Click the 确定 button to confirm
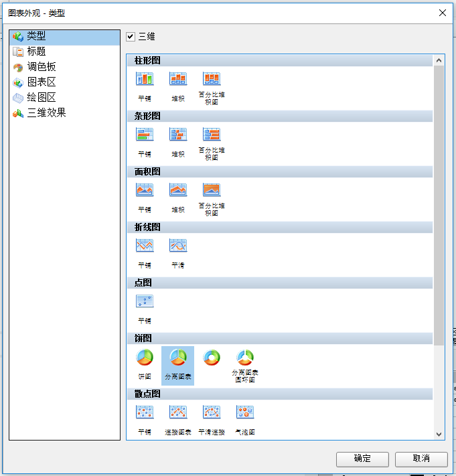Image resolution: width=456 pixels, height=476 pixels. 362,459
